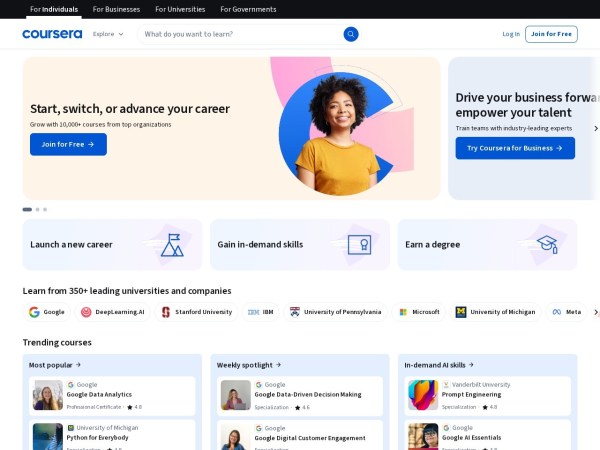Click the 'What do you want to learn?' search field
The image size is (600, 450).
pos(238,34)
